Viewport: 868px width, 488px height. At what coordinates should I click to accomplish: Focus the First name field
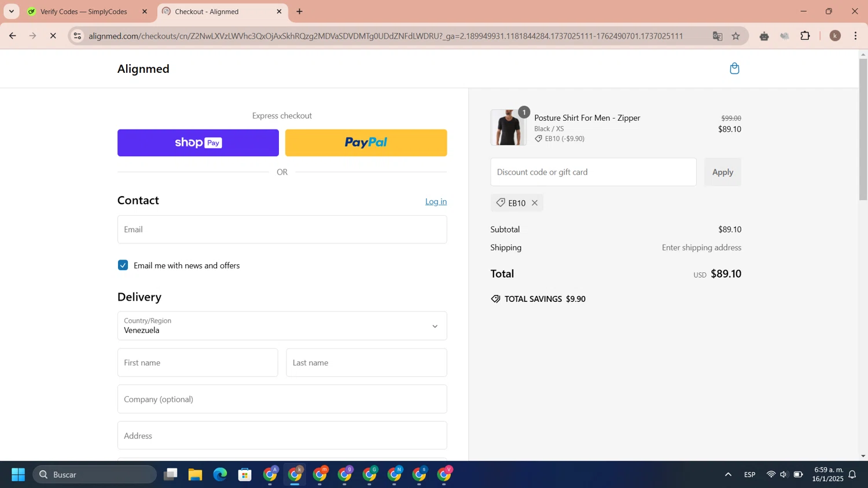197,363
